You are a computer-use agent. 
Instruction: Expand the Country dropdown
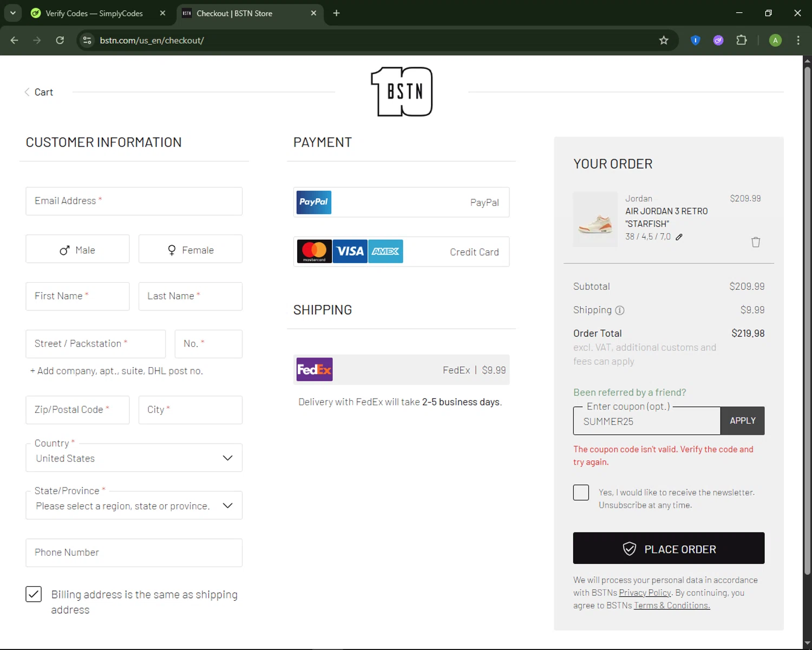(134, 458)
